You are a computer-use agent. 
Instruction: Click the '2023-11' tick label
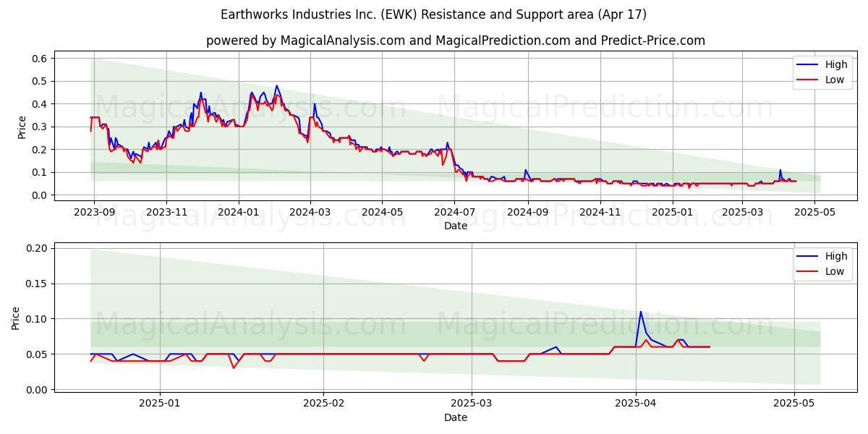(x=166, y=212)
